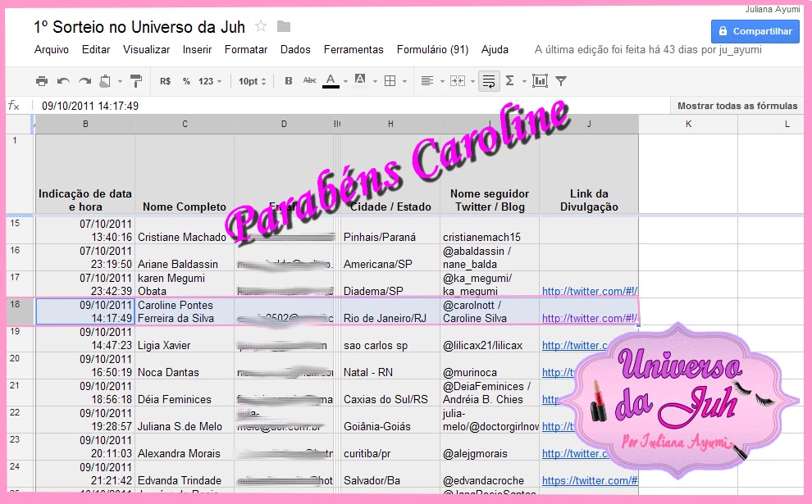Open the Ajuda menu
The width and height of the screenshot is (812, 504).
pos(495,50)
